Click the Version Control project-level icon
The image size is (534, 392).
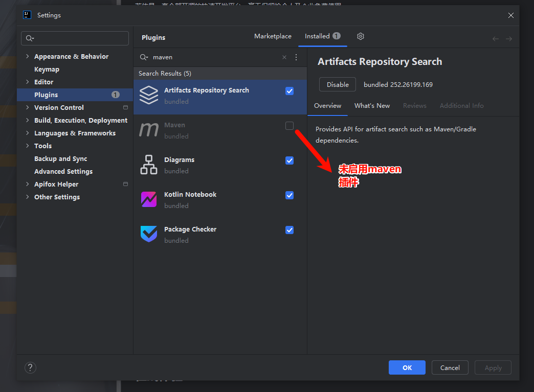[x=125, y=107]
